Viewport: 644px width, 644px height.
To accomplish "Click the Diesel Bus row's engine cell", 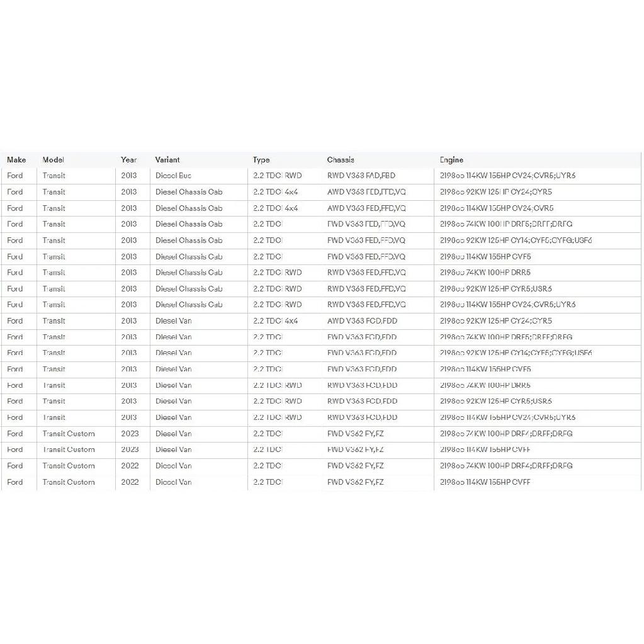I will pyautogui.click(x=507, y=176).
